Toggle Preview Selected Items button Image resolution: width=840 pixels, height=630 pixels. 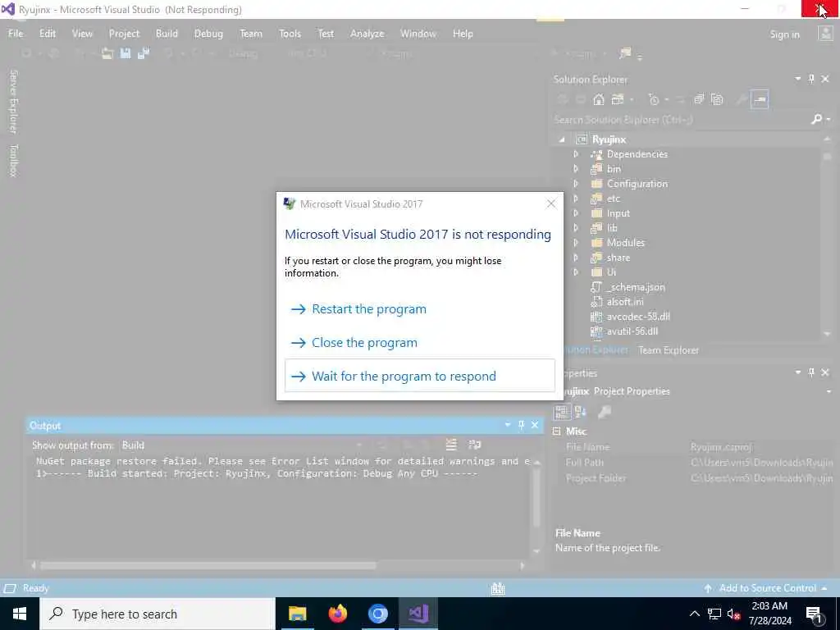point(760,99)
